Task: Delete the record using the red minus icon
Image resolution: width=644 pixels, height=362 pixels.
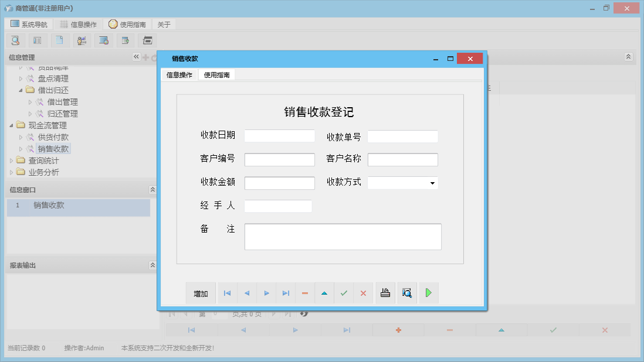Action: [x=305, y=293]
